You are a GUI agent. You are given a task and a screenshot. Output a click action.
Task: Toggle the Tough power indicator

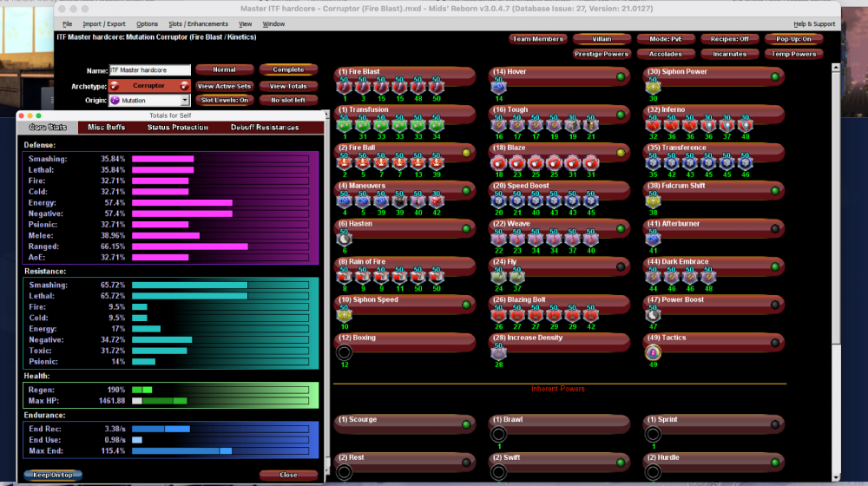tap(621, 115)
